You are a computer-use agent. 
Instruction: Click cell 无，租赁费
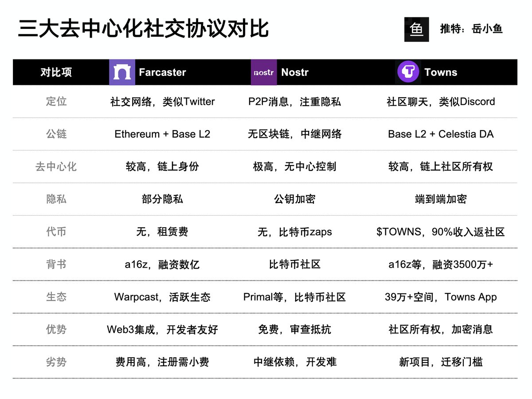click(x=162, y=232)
